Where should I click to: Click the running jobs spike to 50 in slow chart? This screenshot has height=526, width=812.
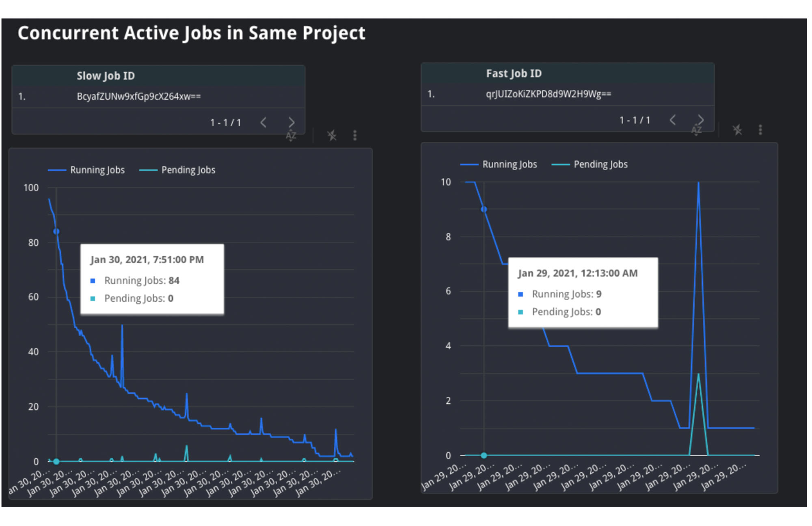[122, 325]
